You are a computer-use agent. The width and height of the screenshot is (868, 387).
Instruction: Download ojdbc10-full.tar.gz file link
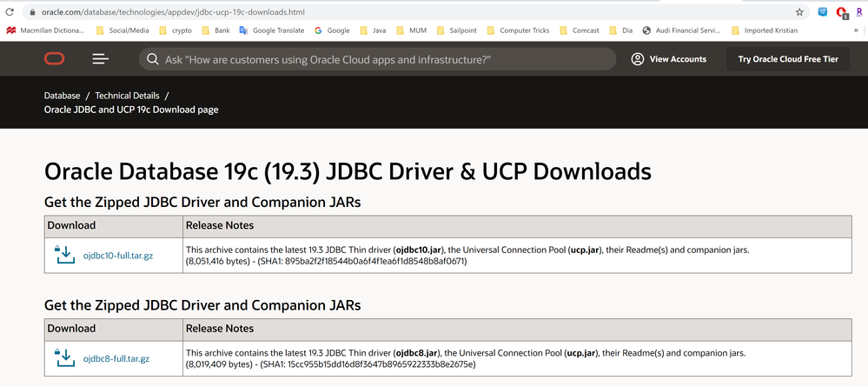pyautogui.click(x=118, y=257)
